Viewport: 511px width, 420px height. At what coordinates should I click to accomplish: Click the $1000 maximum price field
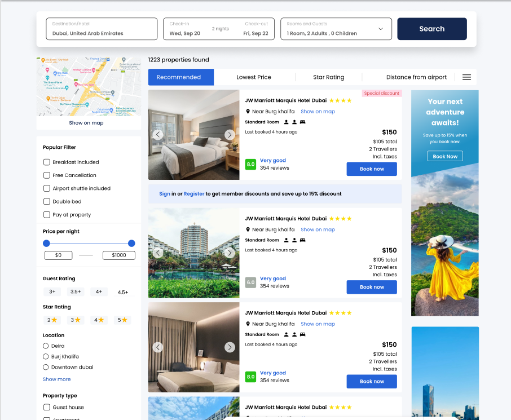point(119,255)
